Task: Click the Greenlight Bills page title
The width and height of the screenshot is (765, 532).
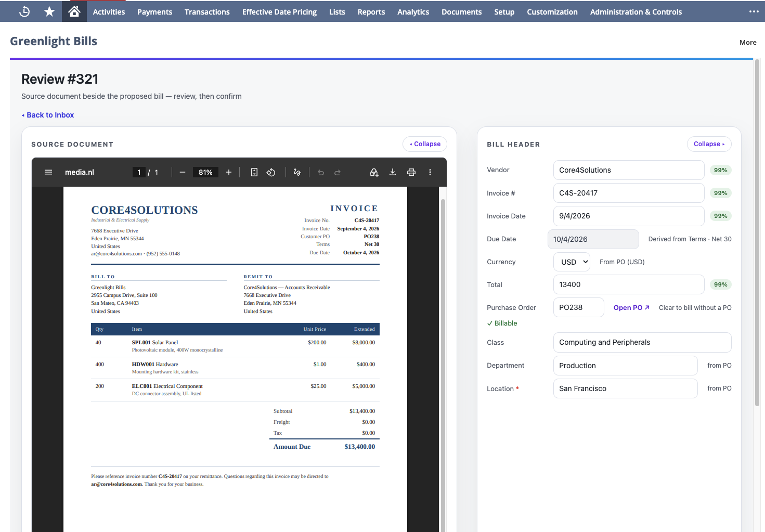Action: [x=54, y=41]
